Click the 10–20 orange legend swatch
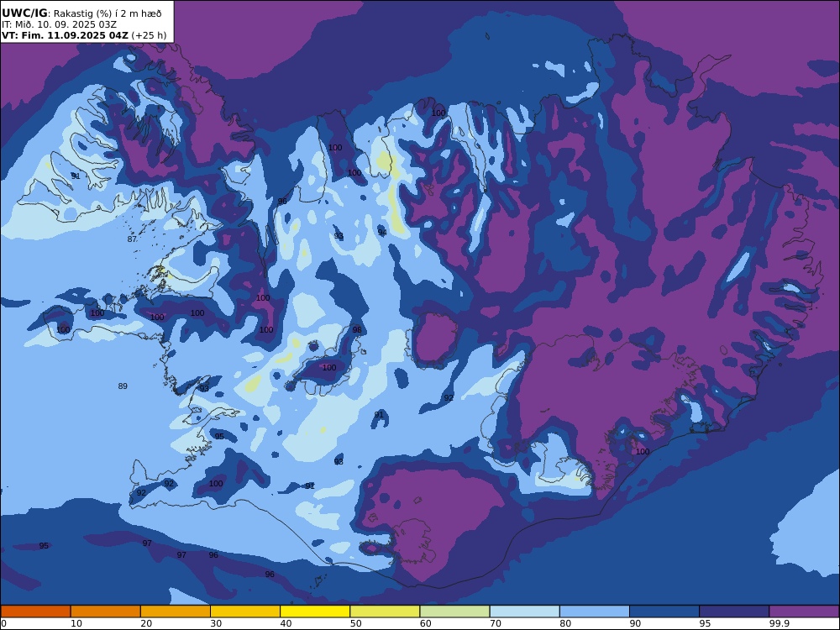Screen dimensions: 840x630 tap(106, 612)
